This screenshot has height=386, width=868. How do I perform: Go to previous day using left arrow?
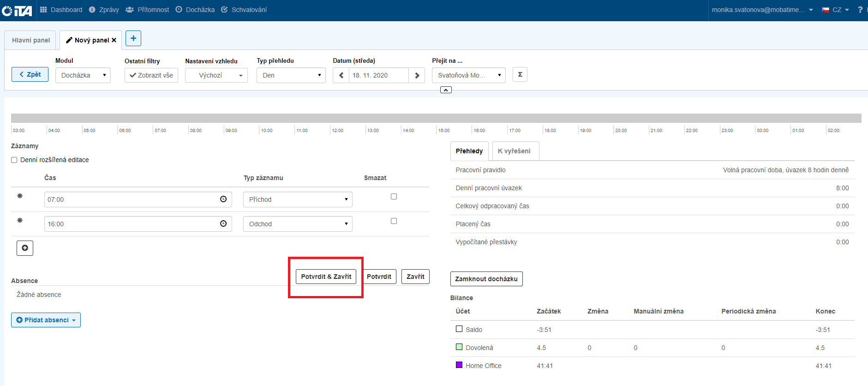[x=341, y=75]
